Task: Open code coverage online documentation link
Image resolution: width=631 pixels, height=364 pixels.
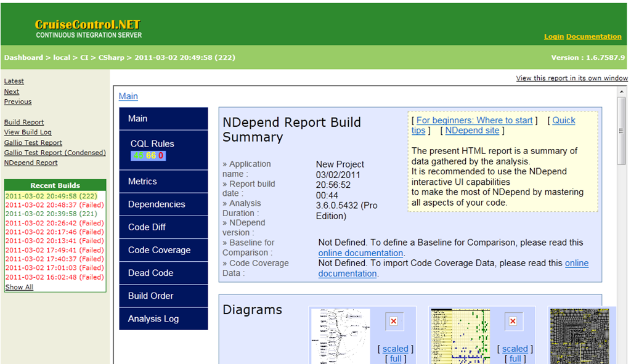Action: coord(577,263)
